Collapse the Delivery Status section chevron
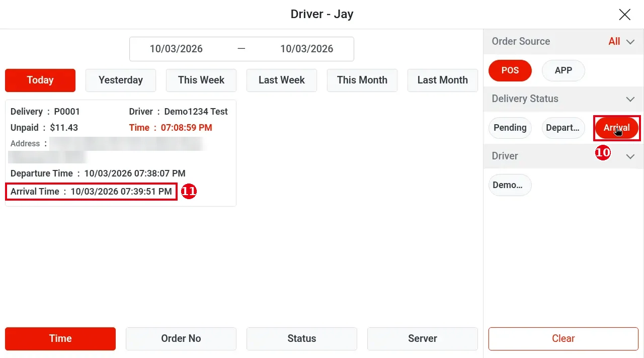This screenshot has height=358, width=644. (x=630, y=99)
